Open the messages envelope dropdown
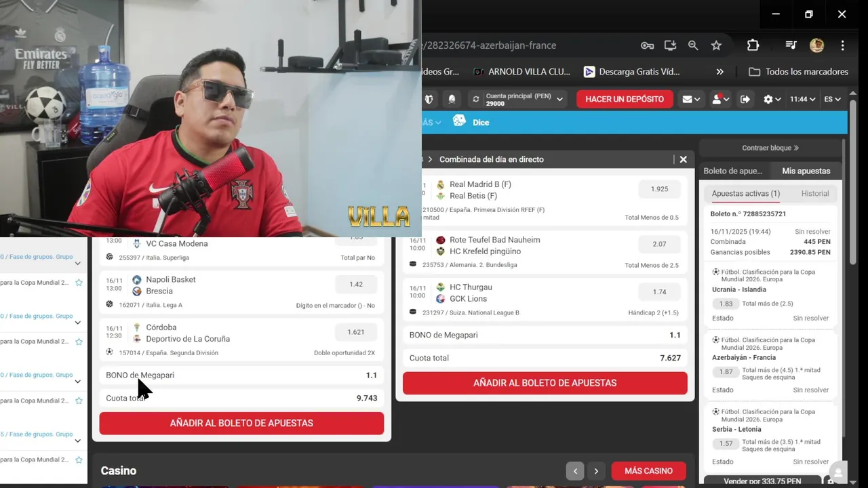This screenshot has height=488, width=868. point(691,99)
